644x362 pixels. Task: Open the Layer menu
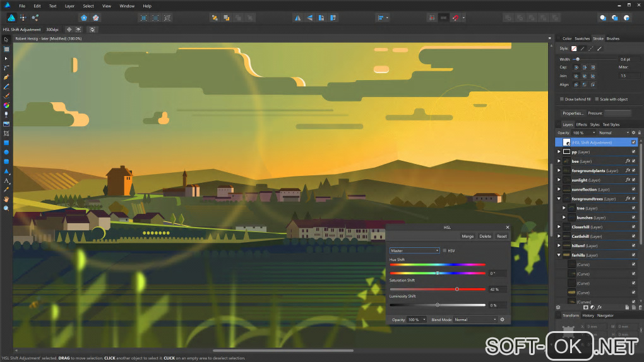pyautogui.click(x=70, y=6)
